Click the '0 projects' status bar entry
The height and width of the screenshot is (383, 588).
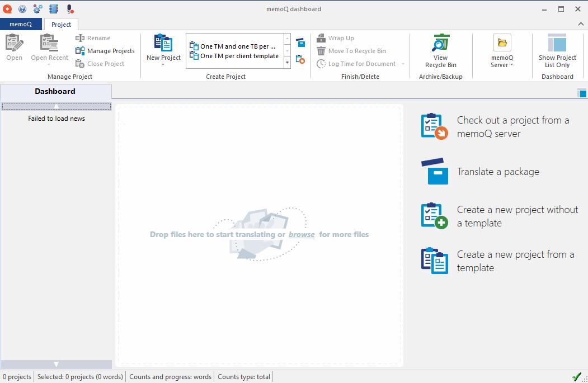coord(17,377)
